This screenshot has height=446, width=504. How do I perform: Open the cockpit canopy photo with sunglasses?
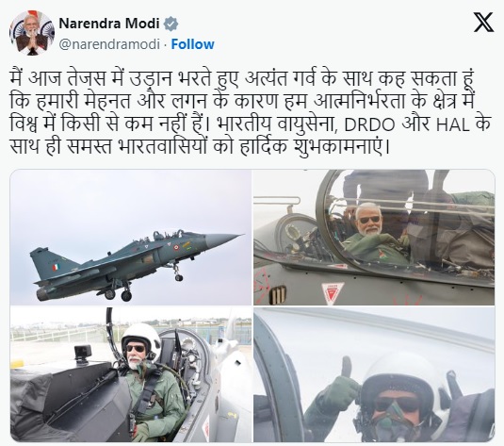coord(374,238)
